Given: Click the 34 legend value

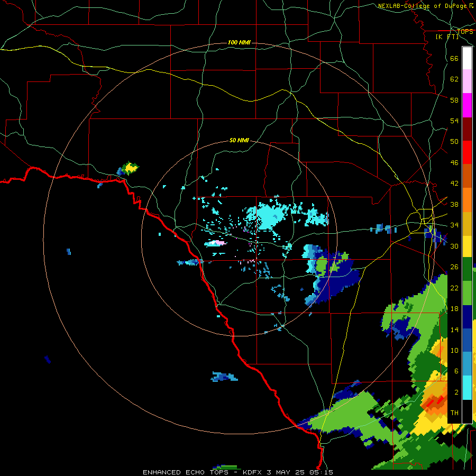Looking at the screenshot, I should [454, 225].
